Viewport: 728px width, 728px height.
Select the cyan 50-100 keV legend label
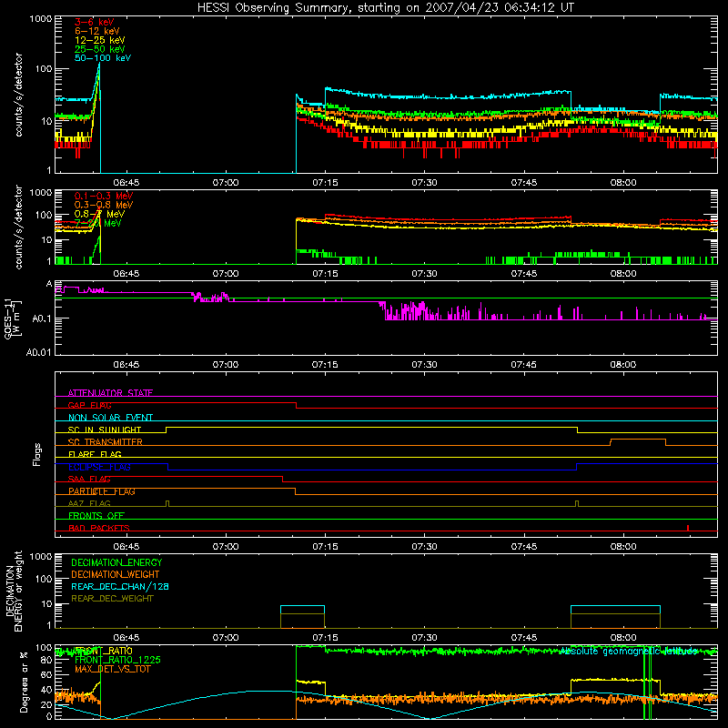103,58
